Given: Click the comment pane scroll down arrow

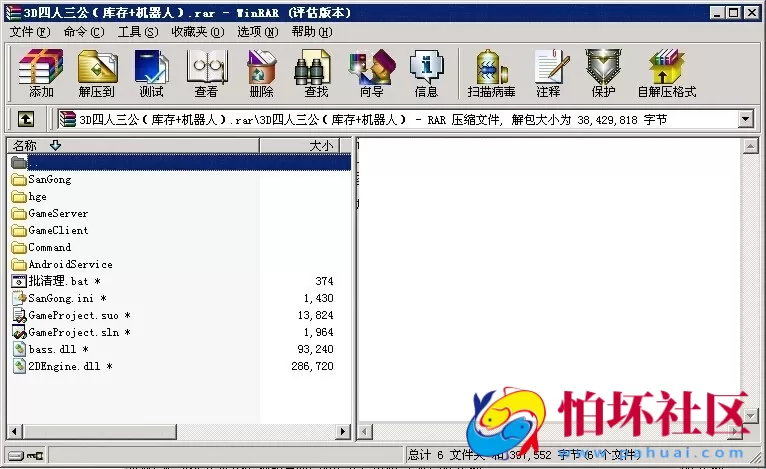Looking at the screenshot, I should [x=750, y=416].
